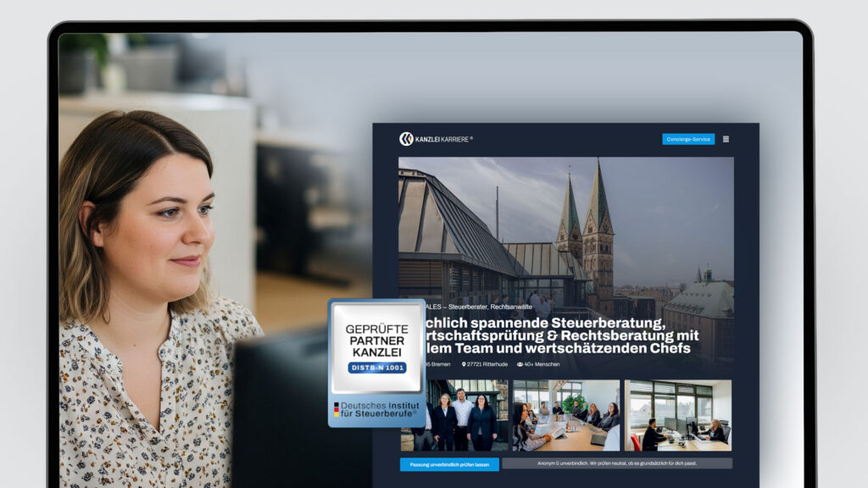Click the DISTB-N 1001 blue label
This screenshot has height=488, width=868.
[x=376, y=368]
